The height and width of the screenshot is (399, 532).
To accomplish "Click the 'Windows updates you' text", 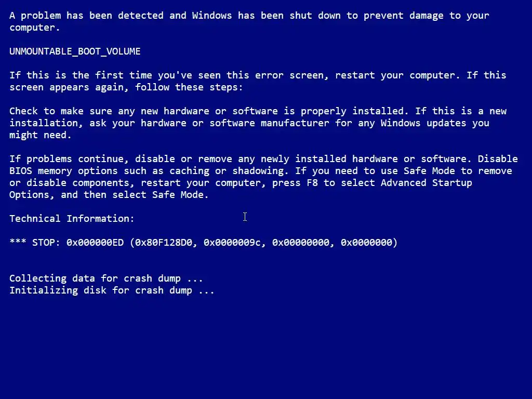I will [435, 123].
